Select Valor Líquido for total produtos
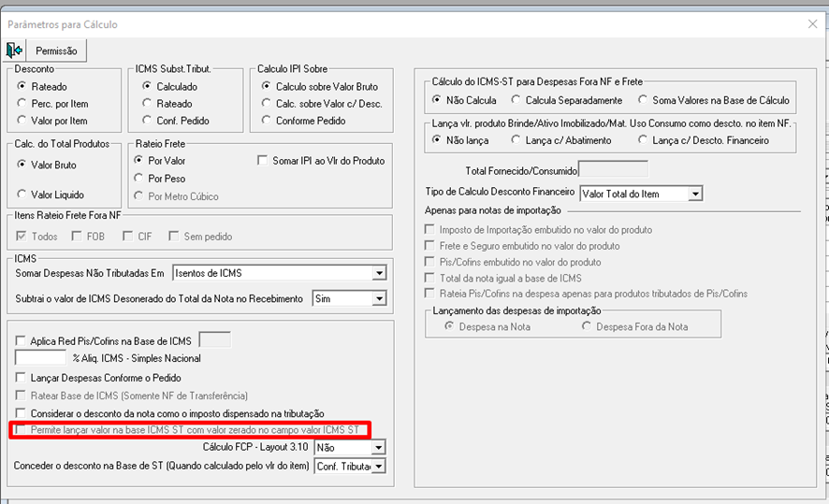829x504 pixels. tap(22, 194)
